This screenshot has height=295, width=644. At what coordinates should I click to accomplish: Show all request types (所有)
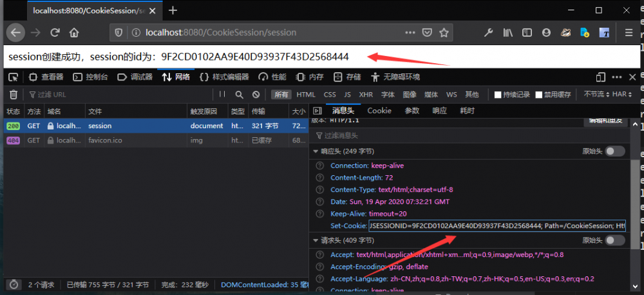pos(281,95)
